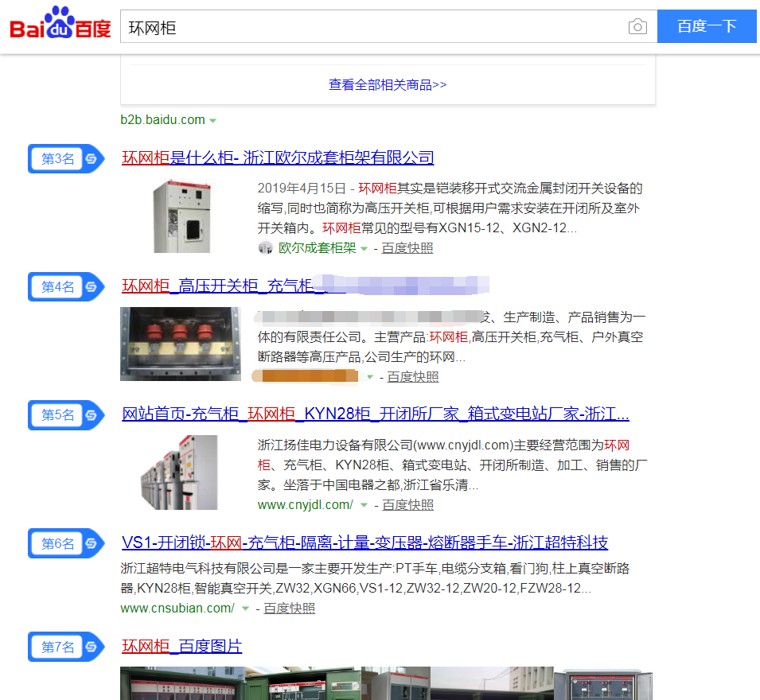Click the white cabinet thumbnail in result 3
760x700 pixels.
(181, 216)
